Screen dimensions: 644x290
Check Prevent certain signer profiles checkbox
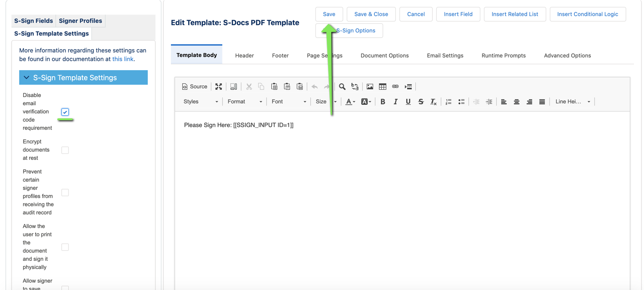pyautogui.click(x=65, y=193)
